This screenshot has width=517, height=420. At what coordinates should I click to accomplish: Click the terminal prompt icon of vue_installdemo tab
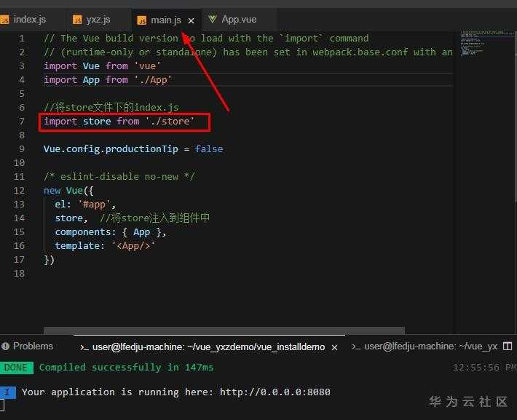coord(84,347)
